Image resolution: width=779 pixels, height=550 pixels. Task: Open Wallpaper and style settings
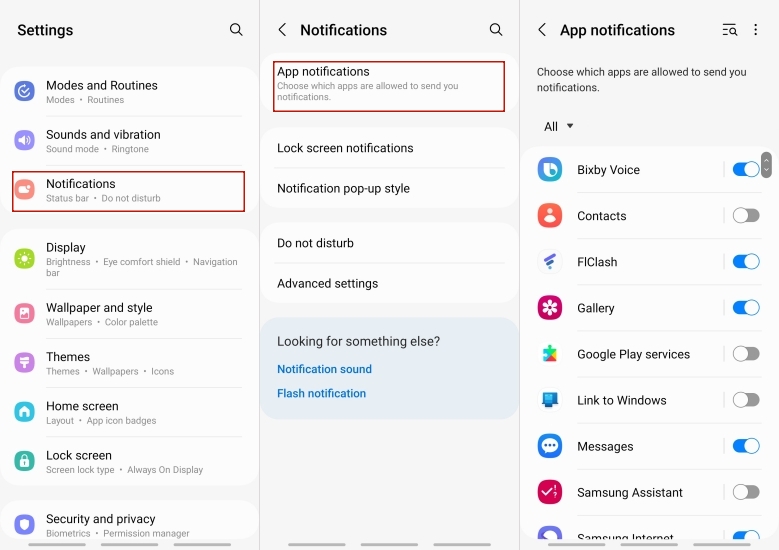click(x=128, y=314)
